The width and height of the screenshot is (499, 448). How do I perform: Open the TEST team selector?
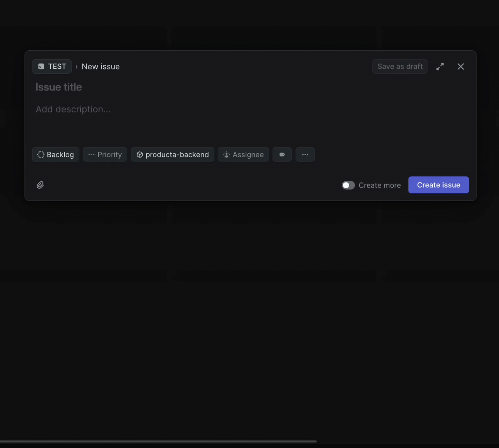[x=52, y=67]
